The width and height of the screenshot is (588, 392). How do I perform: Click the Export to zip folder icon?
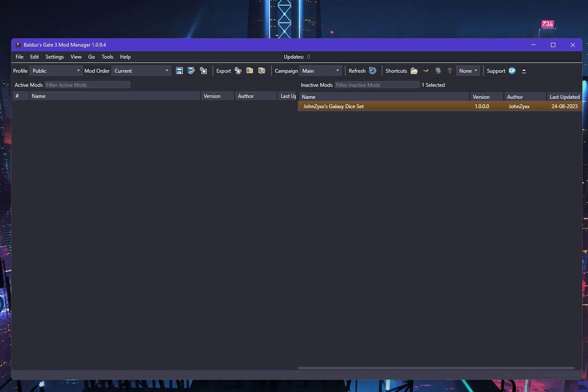(250, 71)
